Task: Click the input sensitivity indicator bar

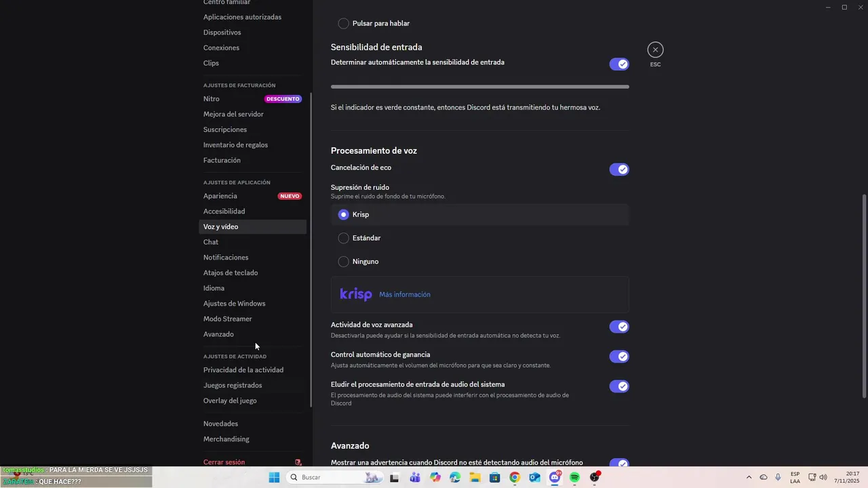Action: coord(480,87)
